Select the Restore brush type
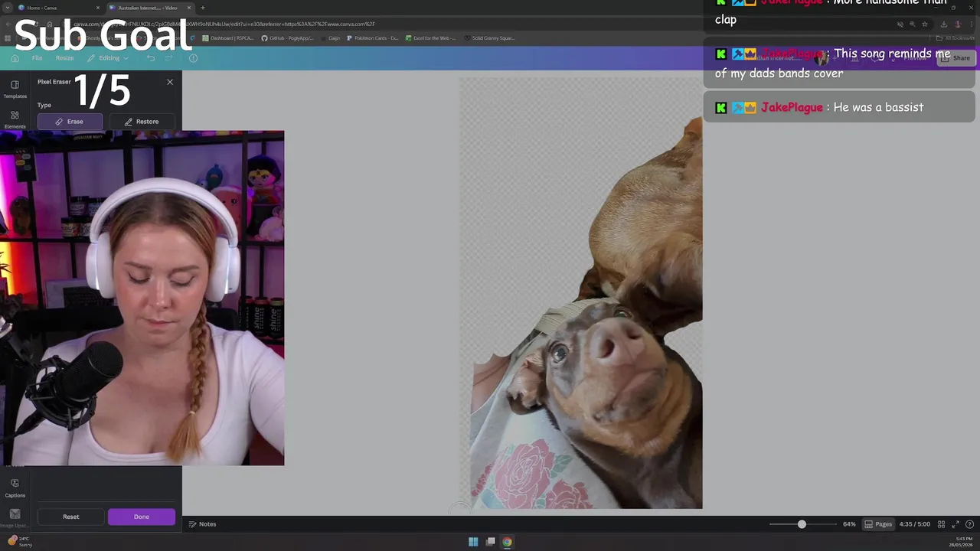This screenshot has width=980, height=551. coord(142,122)
